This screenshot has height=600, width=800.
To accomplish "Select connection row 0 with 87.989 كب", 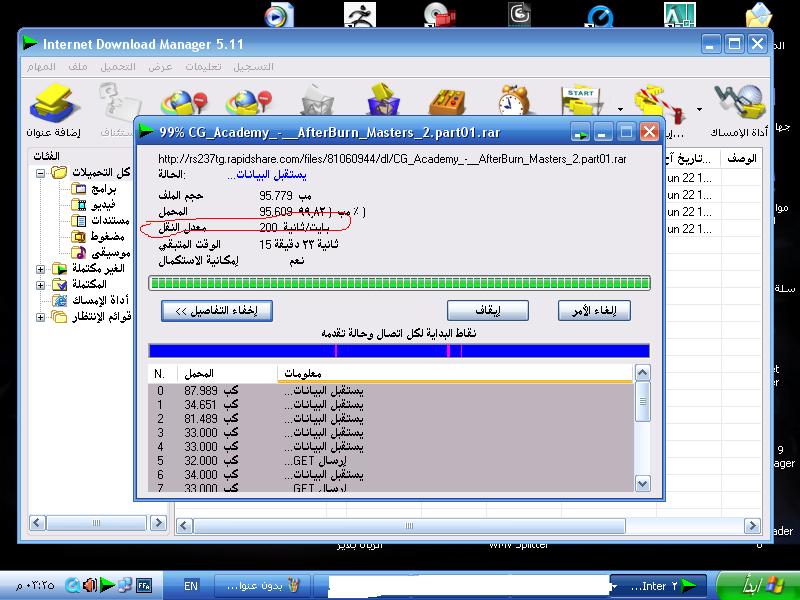I will click(391, 390).
